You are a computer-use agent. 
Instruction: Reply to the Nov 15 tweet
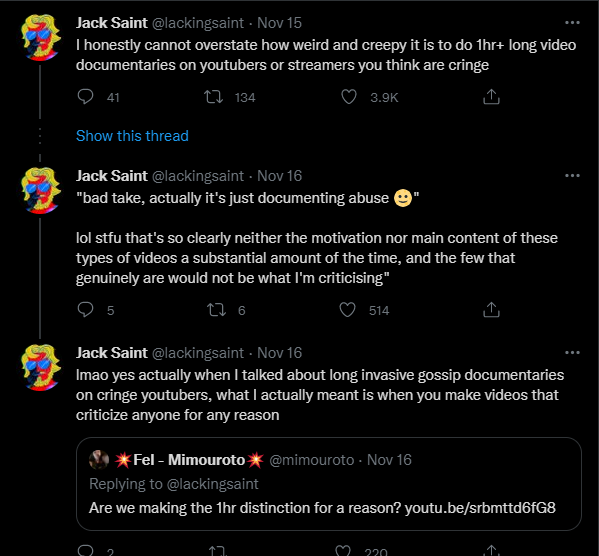pos(85,97)
